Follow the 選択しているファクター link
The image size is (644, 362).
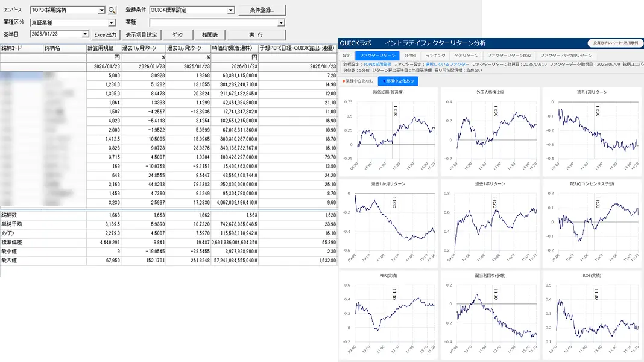click(447, 65)
